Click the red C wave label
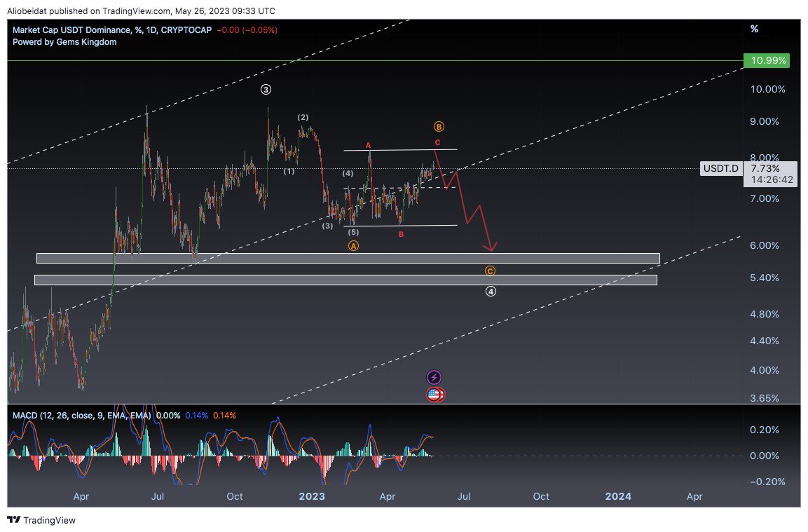Image resolution: width=808 pixels, height=532 pixels. (437, 142)
